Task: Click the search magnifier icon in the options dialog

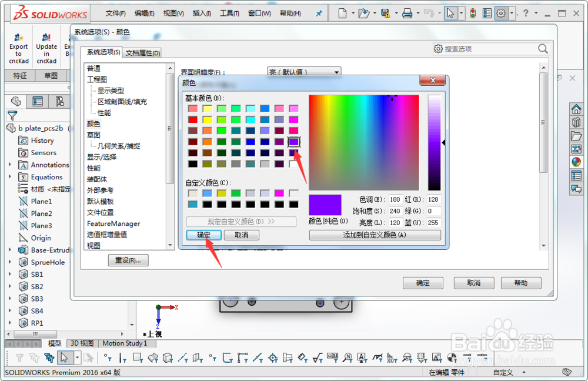Action: click(x=543, y=49)
